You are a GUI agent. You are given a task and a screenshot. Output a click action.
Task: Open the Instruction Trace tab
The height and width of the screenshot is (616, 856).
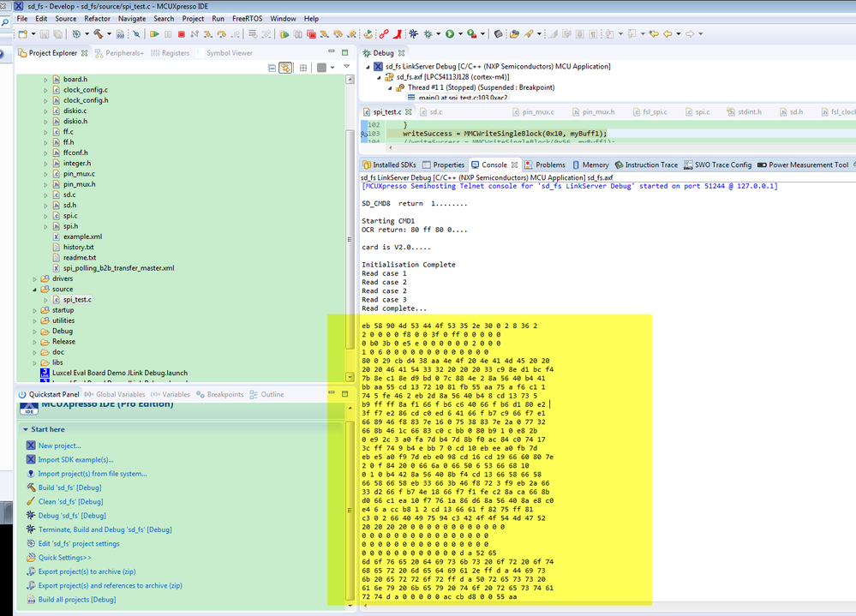pos(646,164)
